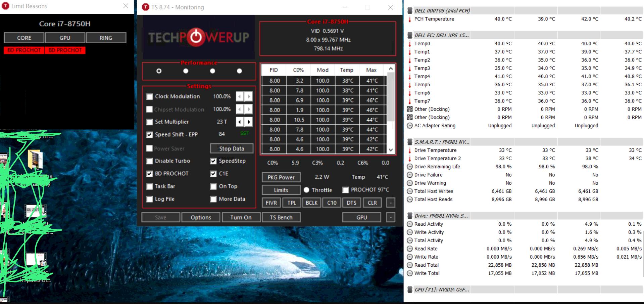Click the RING button in Limit Reasons
This screenshot has width=644, height=304.
106,38
